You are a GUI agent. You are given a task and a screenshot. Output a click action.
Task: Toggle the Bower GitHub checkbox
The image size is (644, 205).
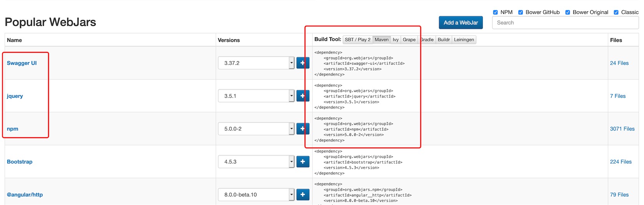[521, 12]
